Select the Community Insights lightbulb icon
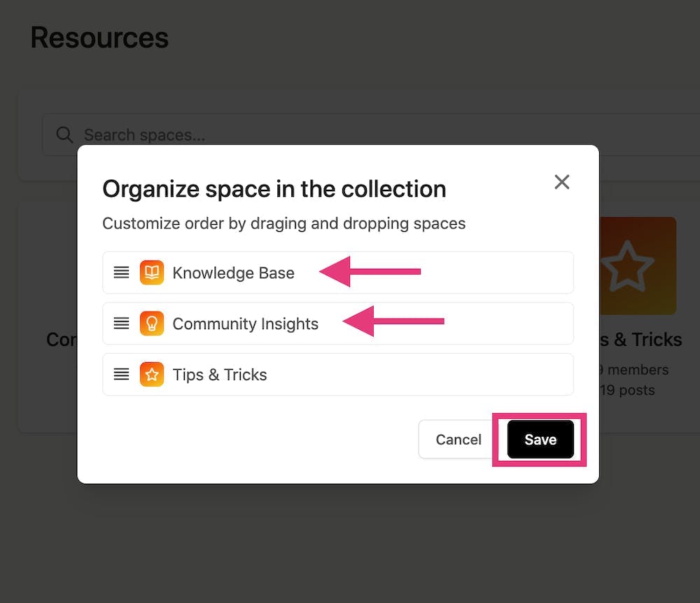The height and width of the screenshot is (603, 700). (152, 324)
